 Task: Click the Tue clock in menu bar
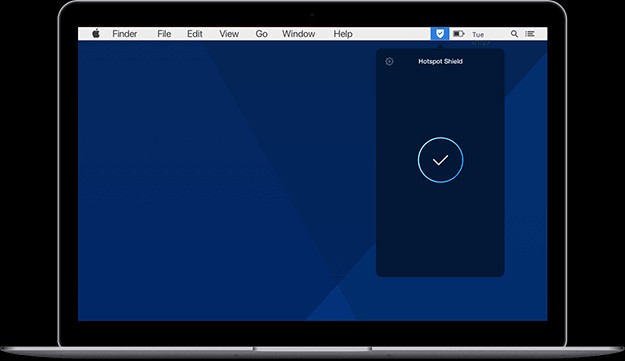click(478, 34)
